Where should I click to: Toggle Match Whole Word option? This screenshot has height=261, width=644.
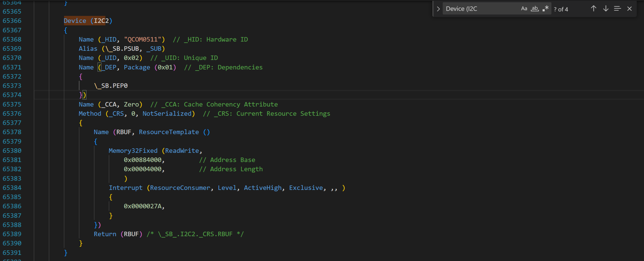coord(535,9)
